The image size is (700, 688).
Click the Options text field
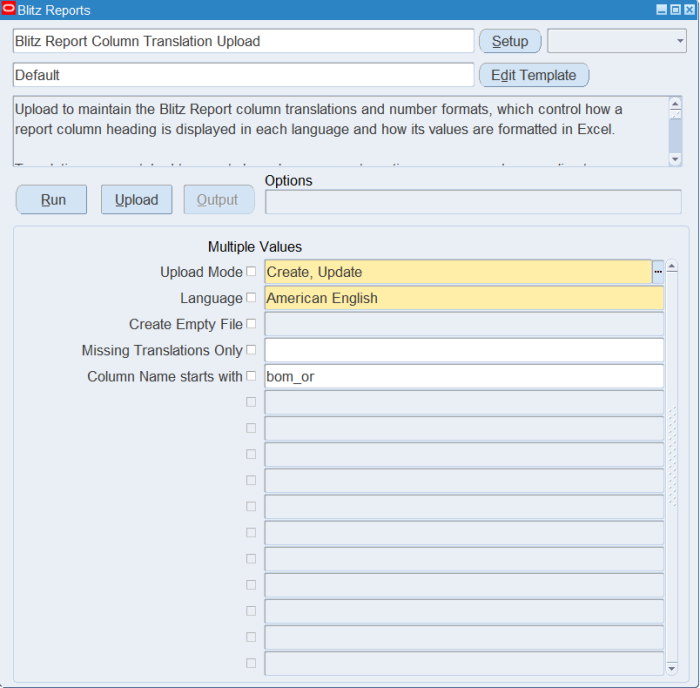pyautogui.click(x=473, y=202)
